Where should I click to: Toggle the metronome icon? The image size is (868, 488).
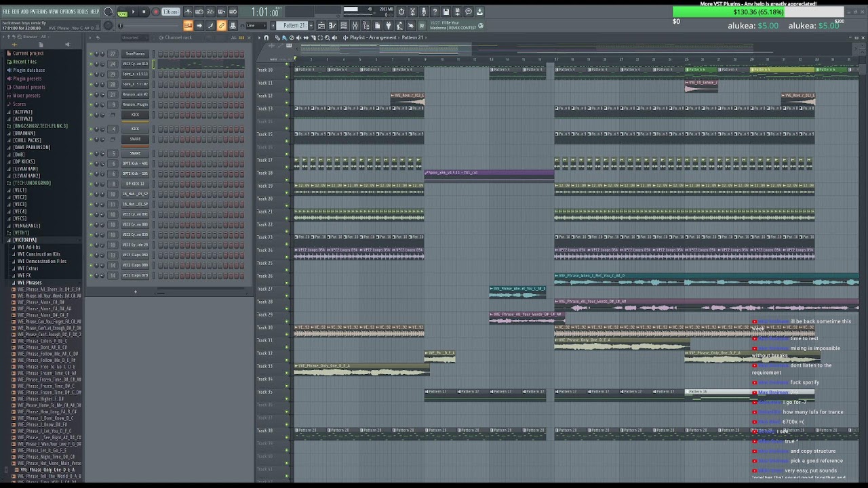pyautogui.click(x=188, y=12)
